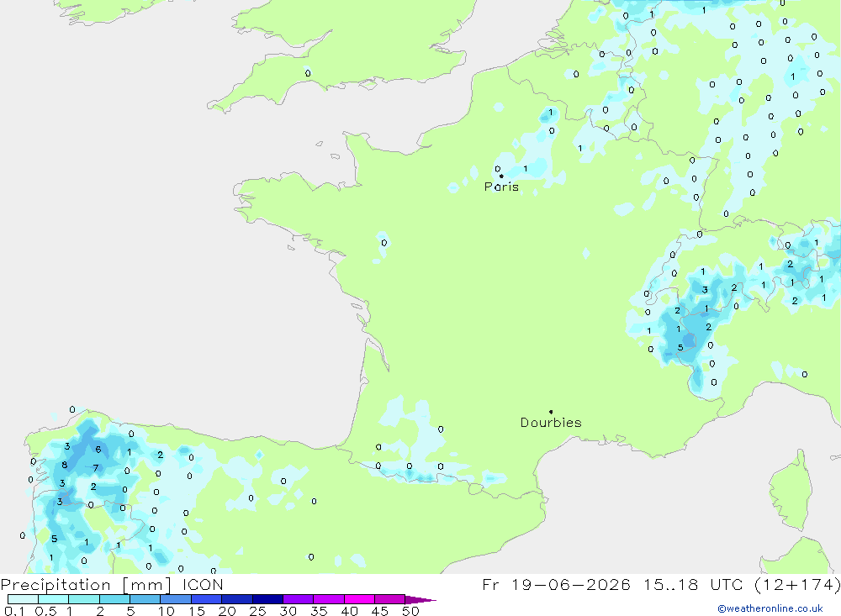The width and height of the screenshot is (841, 616).
Task: Choose the 40–45 mm magenta legend band
Action: pos(359,599)
